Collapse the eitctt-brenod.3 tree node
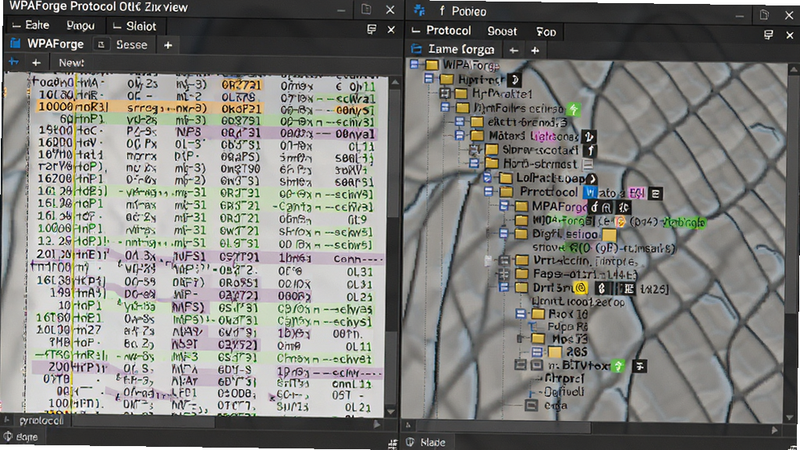800x450 pixels. (460, 121)
